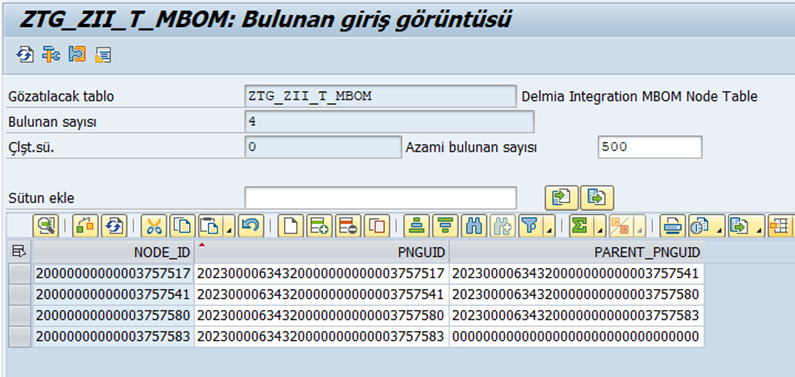
Task: Click the Set filter funnel icon
Action: [x=531, y=227]
